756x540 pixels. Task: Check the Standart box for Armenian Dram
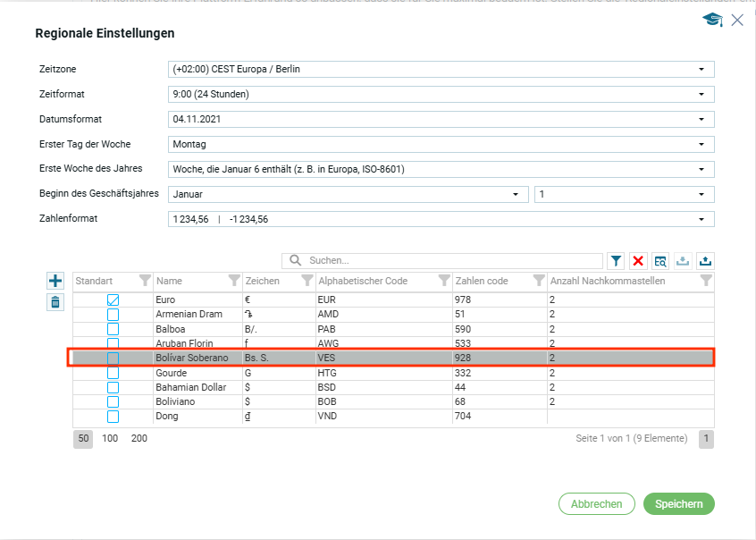point(113,315)
